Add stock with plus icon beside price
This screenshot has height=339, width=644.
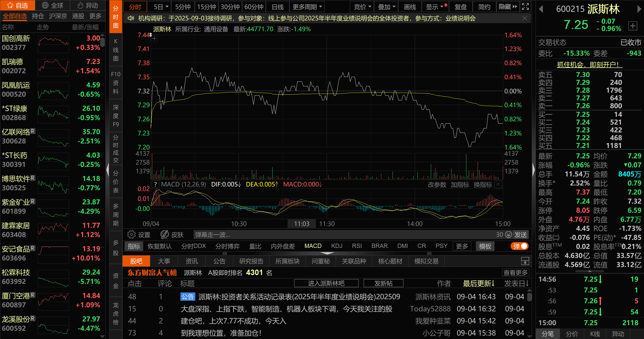point(633,25)
